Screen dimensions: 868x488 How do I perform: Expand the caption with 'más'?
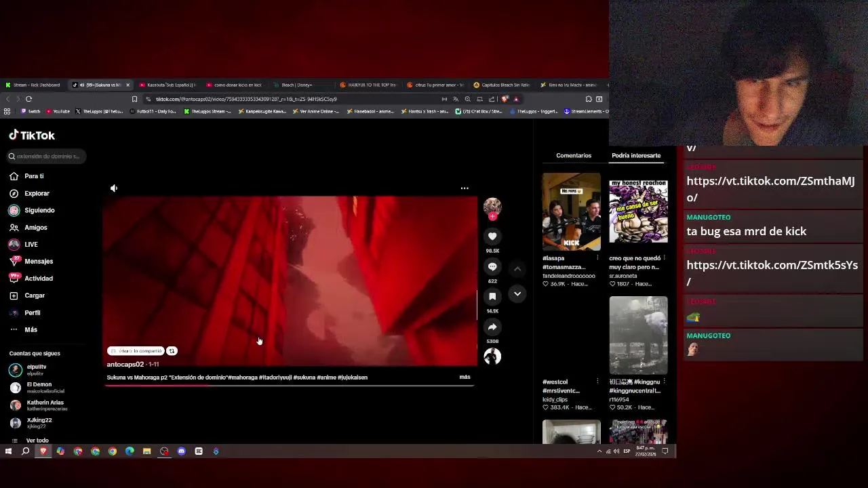(465, 377)
